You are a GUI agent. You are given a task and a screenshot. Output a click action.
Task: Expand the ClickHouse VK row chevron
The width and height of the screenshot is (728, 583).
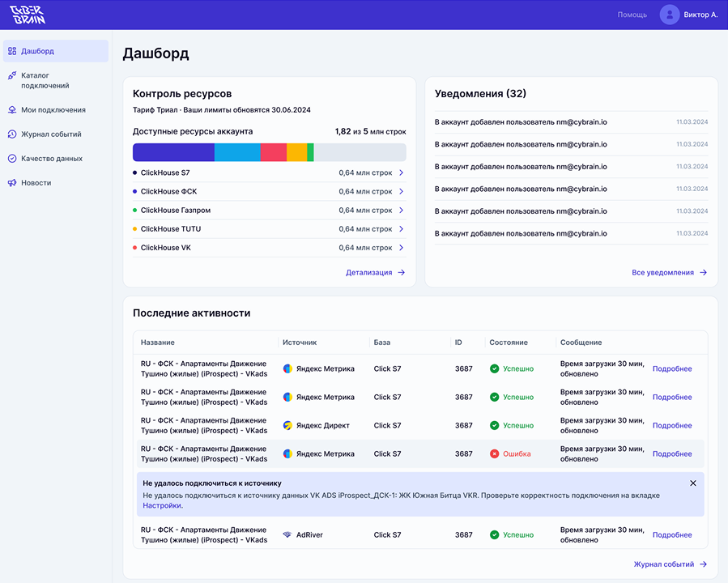(401, 248)
